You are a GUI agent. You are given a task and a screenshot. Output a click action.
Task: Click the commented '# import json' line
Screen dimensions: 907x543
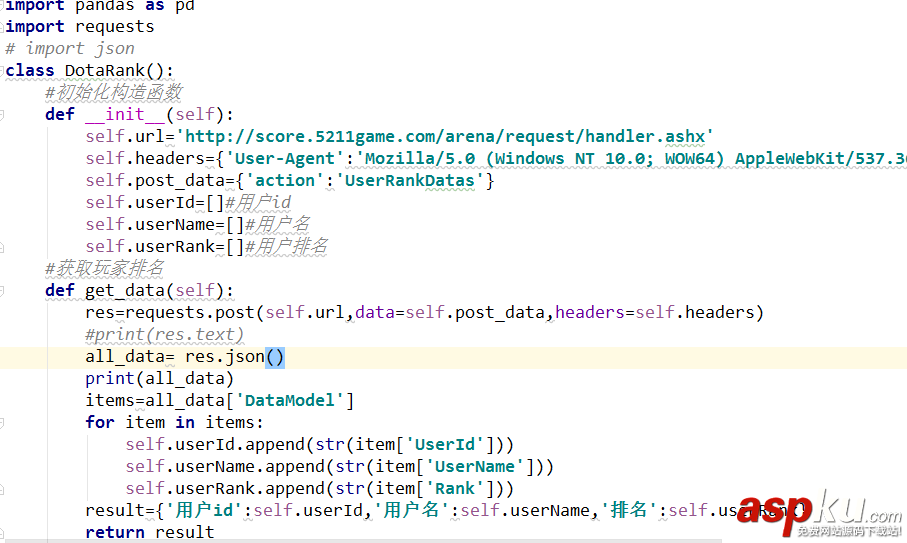(70, 49)
